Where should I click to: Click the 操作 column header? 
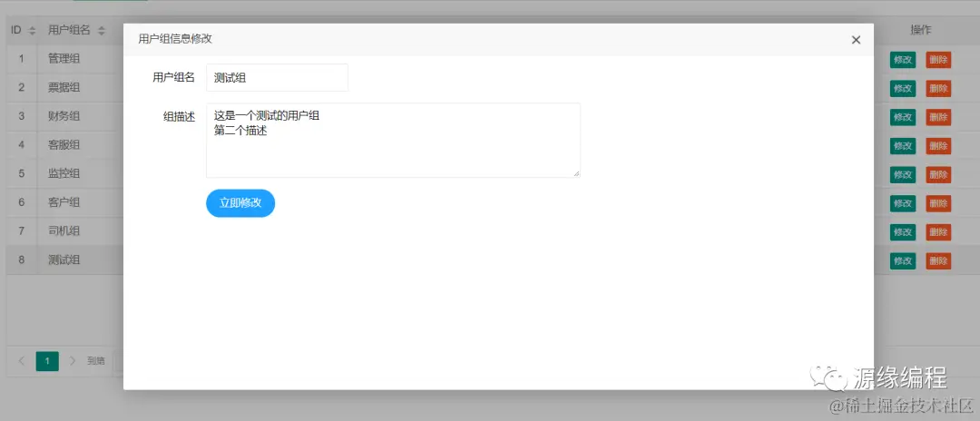(x=921, y=30)
